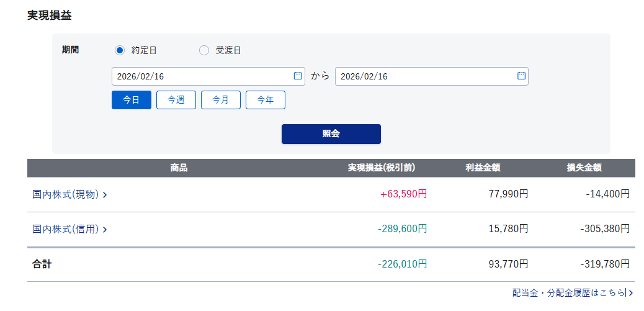
Task: Click the 実現損益(税引前) column header
Action: pos(381,168)
